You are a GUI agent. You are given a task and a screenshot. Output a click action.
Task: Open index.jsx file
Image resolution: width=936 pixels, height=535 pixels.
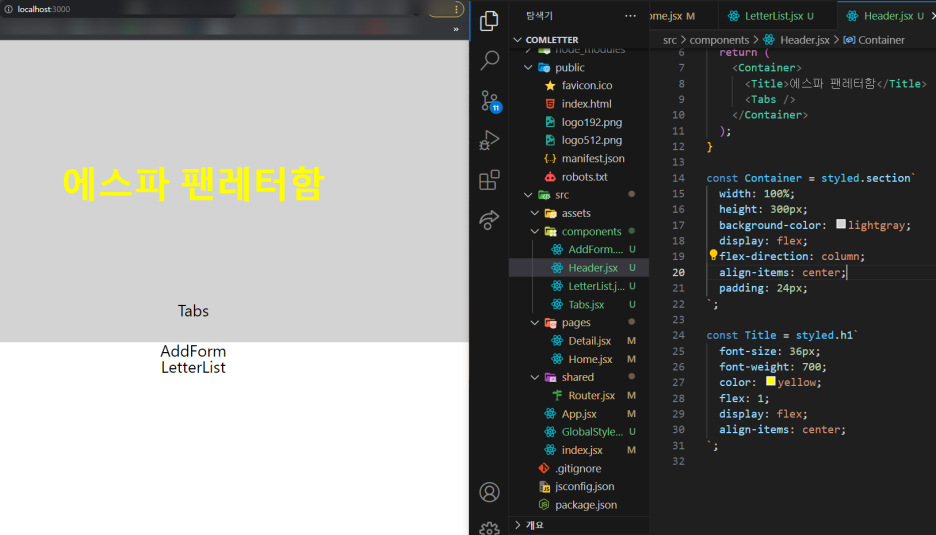[581, 450]
